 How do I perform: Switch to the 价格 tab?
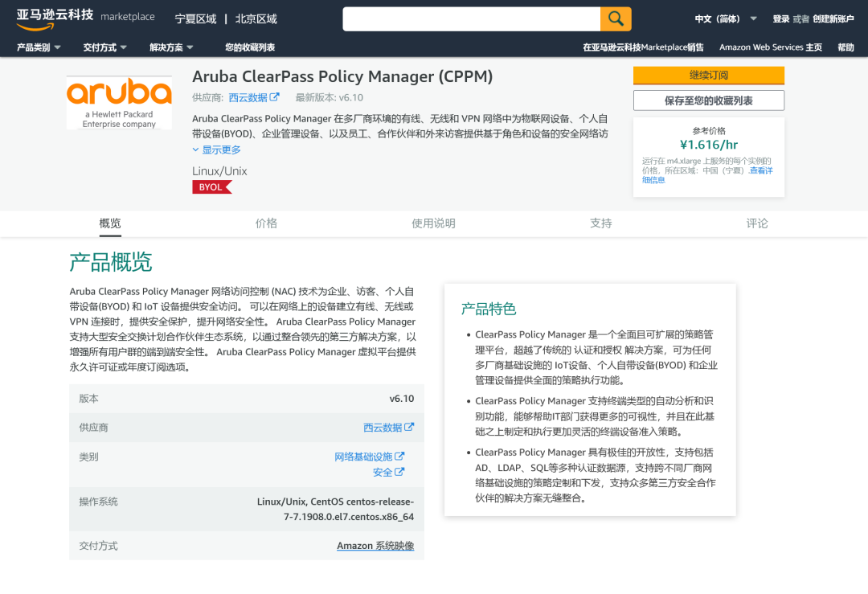click(x=266, y=223)
